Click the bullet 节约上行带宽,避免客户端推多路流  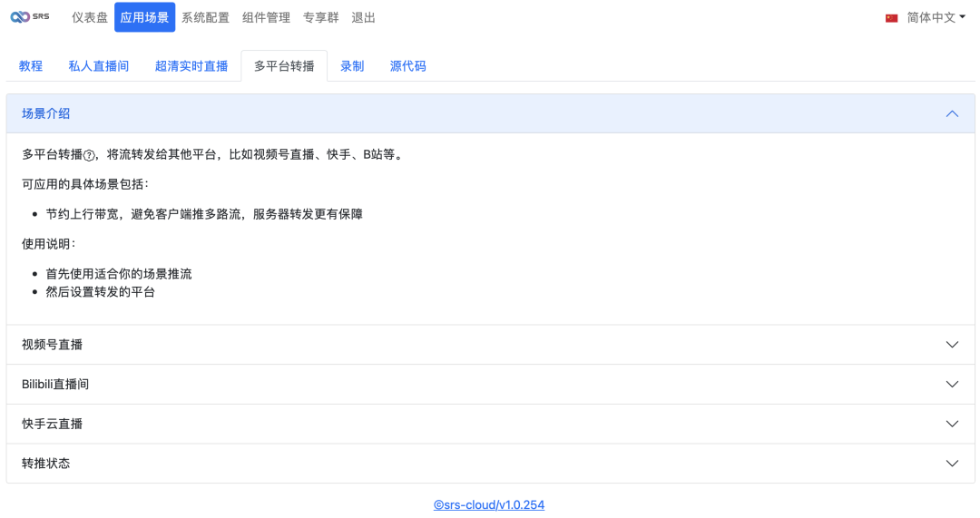204,214
